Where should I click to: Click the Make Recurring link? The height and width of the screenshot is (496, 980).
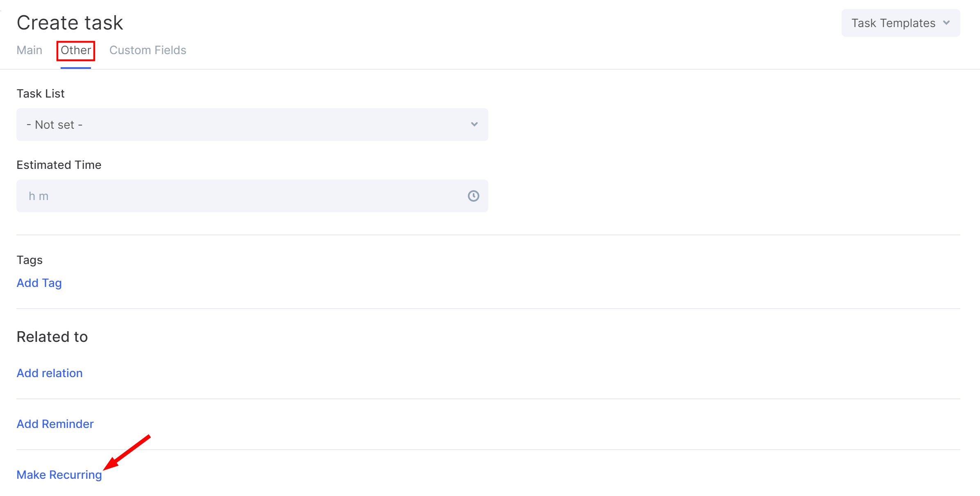point(59,475)
